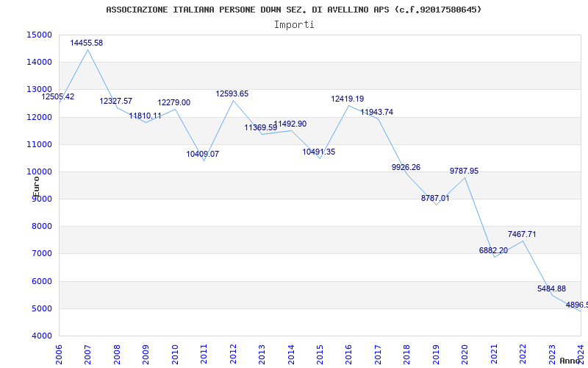Screen dimensions: 588x368
Task: Click the 12279.00 data label
Action: 174,103
